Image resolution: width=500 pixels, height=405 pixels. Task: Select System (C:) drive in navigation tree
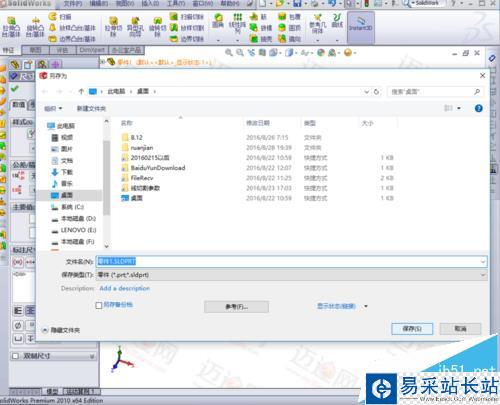(x=67, y=207)
